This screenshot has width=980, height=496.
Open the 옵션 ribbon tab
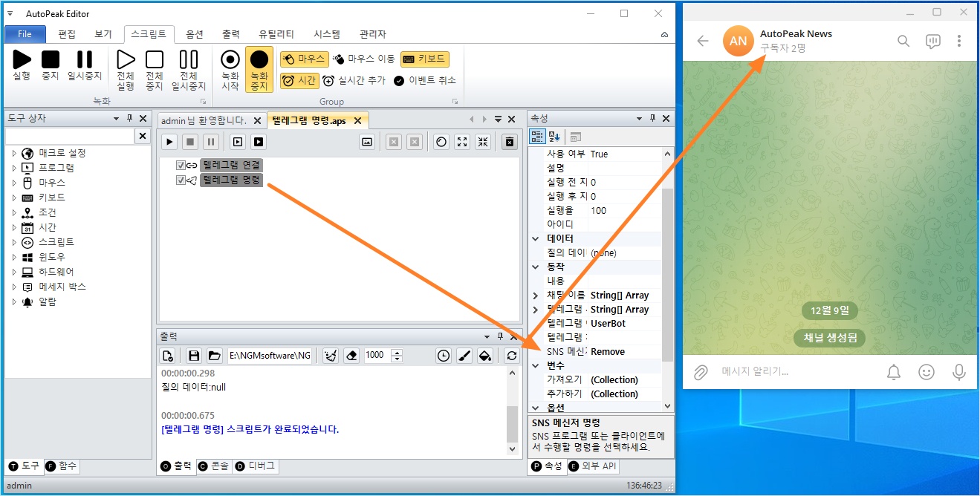(x=195, y=34)
